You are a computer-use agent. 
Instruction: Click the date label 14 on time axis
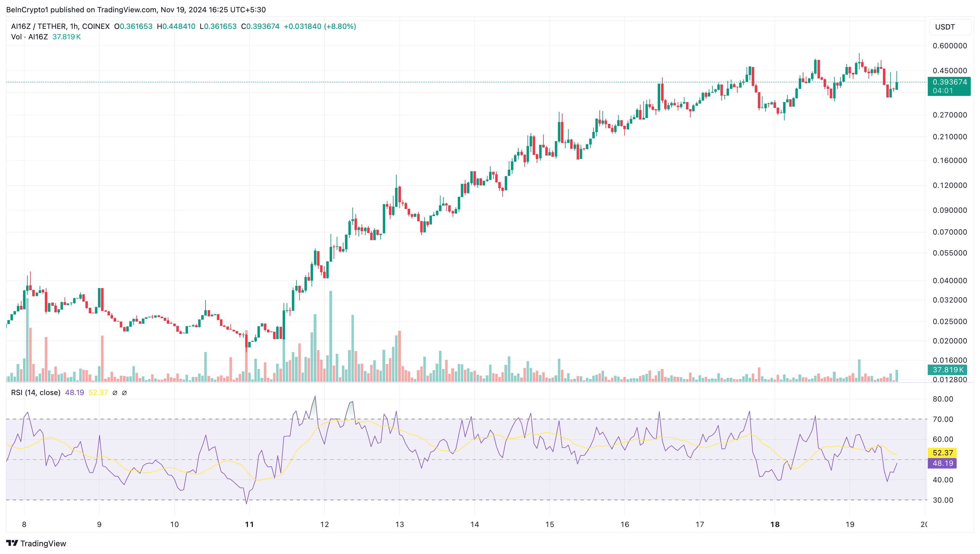474,524
